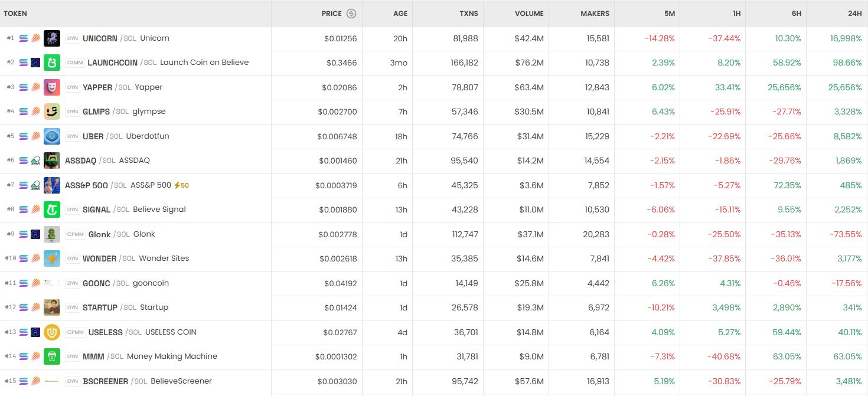Screen dimensions: 868x396
Task: Click UNICORN price $0.01256
Action: 341,38
